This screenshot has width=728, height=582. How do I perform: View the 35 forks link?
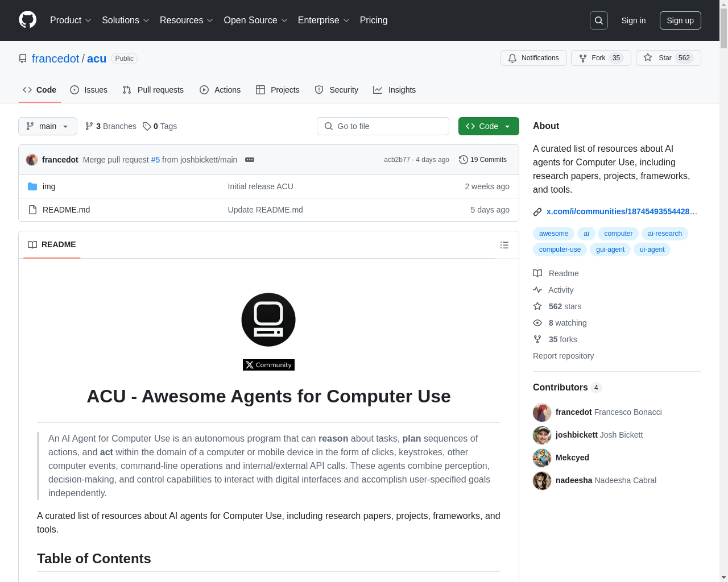coord(555,339)
